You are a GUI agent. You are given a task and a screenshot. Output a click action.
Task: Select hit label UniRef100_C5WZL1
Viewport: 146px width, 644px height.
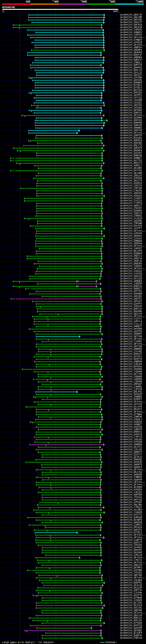(x=131, y=63)
